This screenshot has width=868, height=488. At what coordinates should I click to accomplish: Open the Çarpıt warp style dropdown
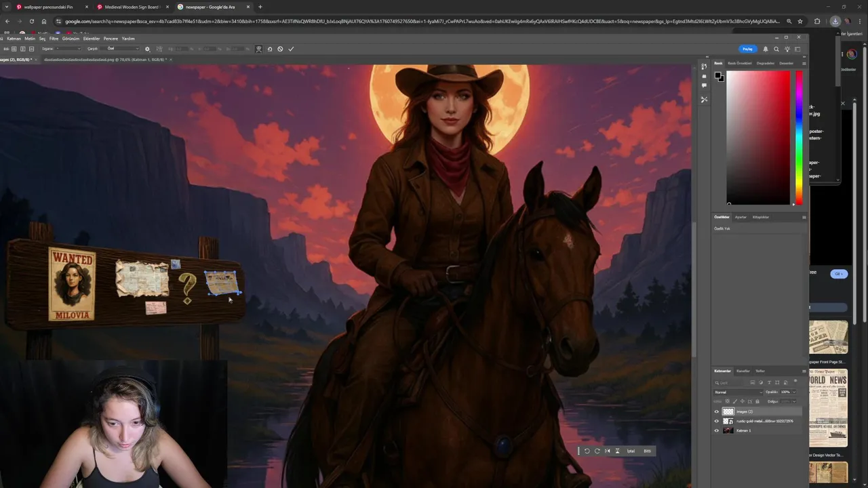(x=120, y=49)
